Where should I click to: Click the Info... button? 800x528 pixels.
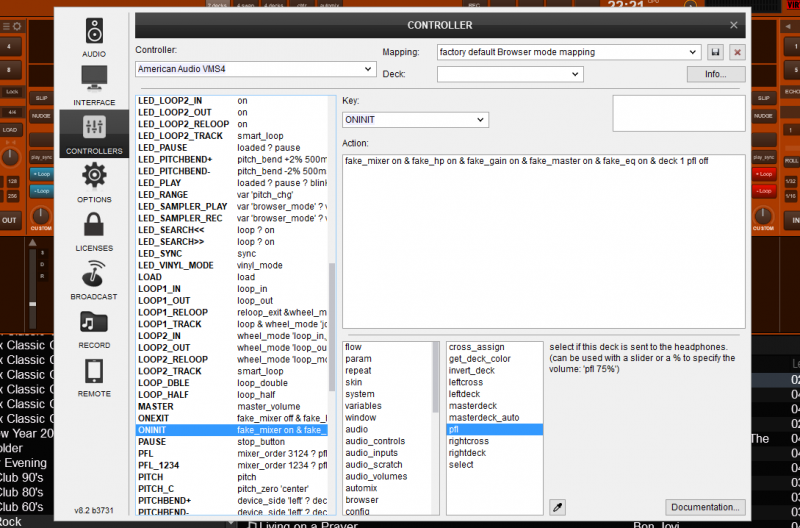(x=716, y=74)
